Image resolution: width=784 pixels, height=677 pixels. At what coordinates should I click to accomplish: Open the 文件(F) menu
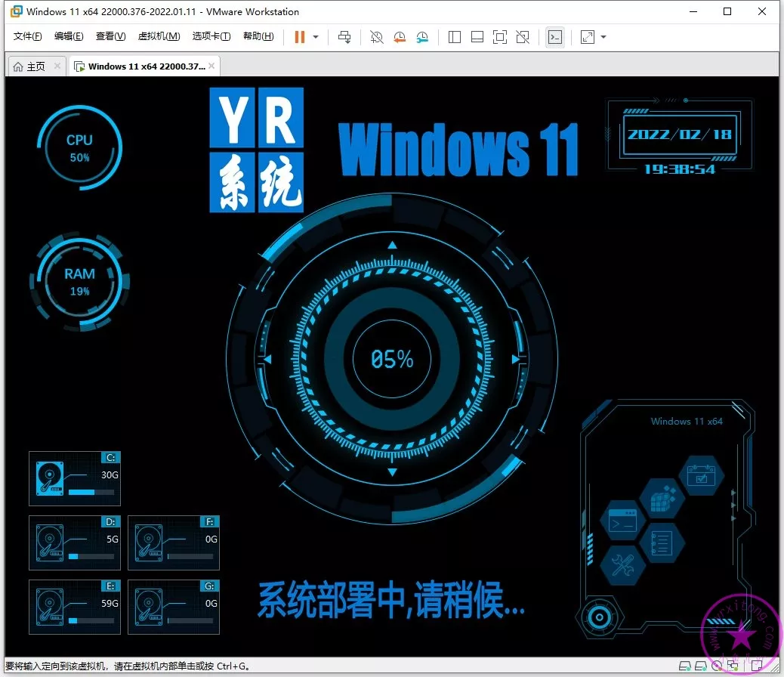click(x=28, y=37)
